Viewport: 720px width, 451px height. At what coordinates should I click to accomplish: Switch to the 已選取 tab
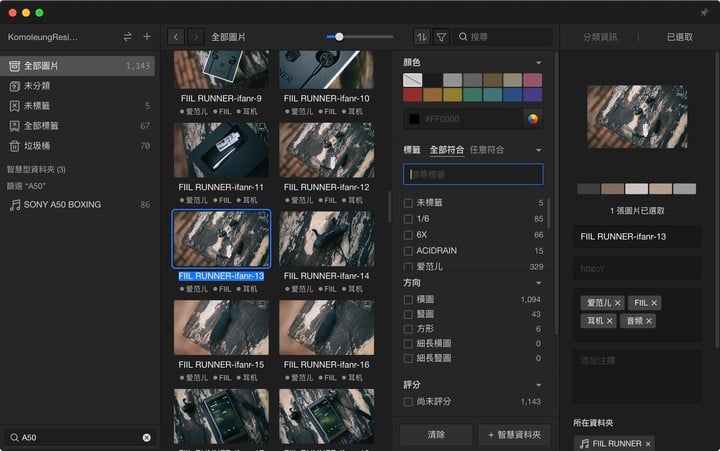(680, 37)
